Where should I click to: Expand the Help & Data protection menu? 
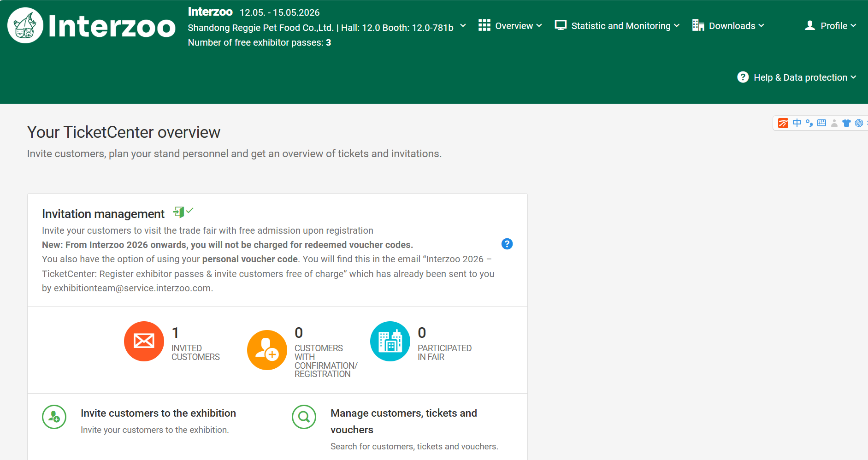pos(797,77)
